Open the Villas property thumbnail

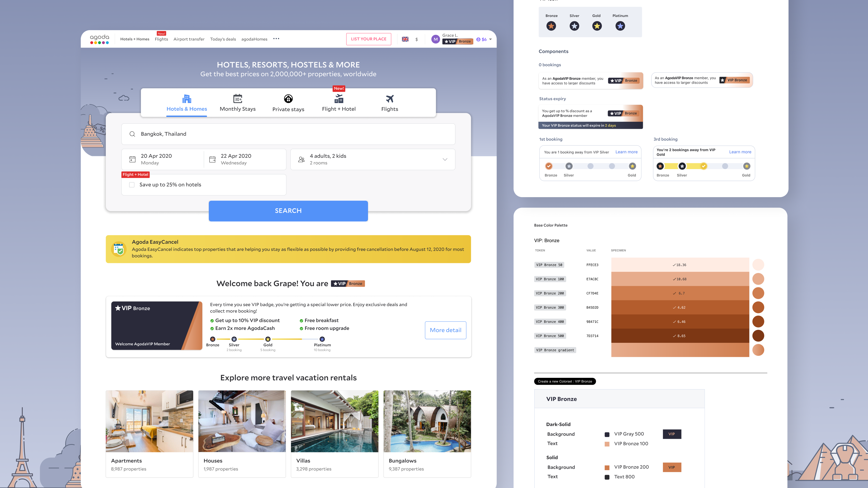[x=334, y=421]
